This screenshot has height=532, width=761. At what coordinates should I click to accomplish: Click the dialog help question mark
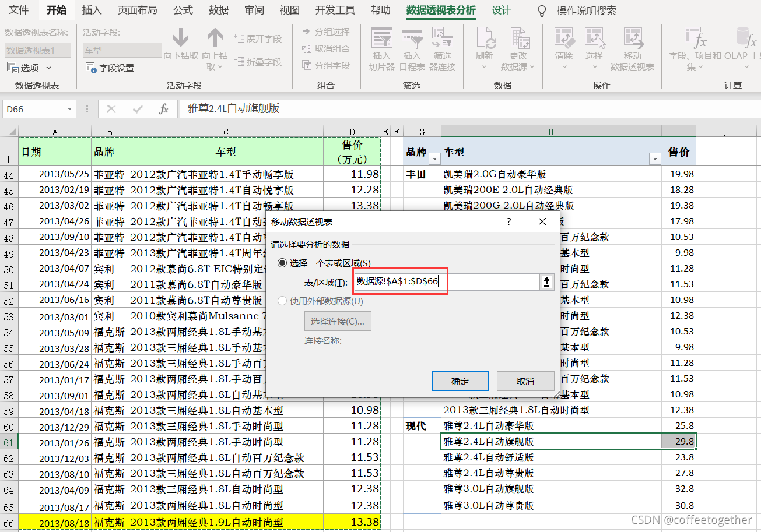click(x=508, y=222)
